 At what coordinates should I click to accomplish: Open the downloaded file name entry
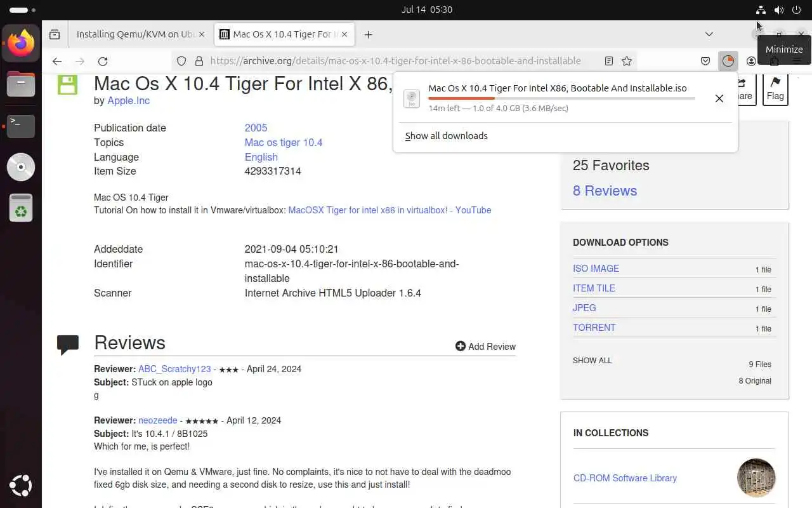tap(558, 88)
